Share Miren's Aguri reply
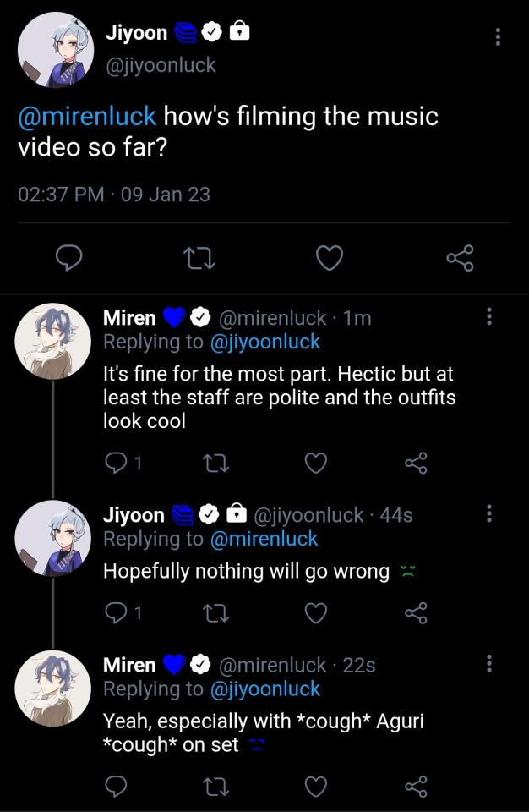The image size is (529, 812). tap(416, 787)
